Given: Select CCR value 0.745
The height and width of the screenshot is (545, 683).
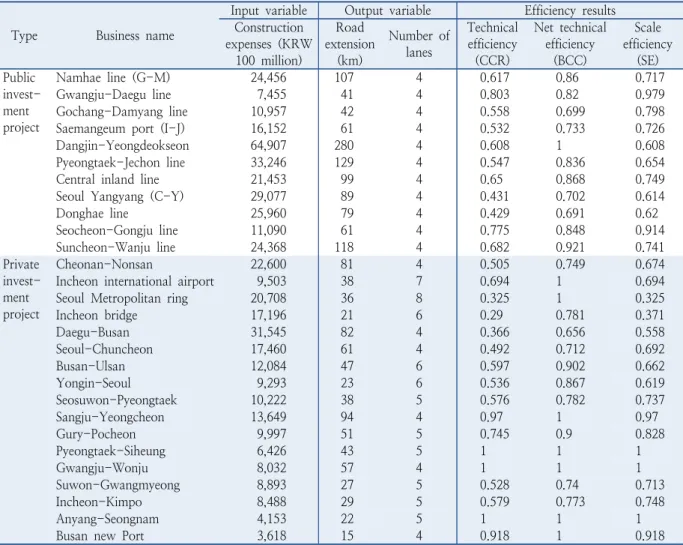Looking at the screenshot, I should pos(494,434).
